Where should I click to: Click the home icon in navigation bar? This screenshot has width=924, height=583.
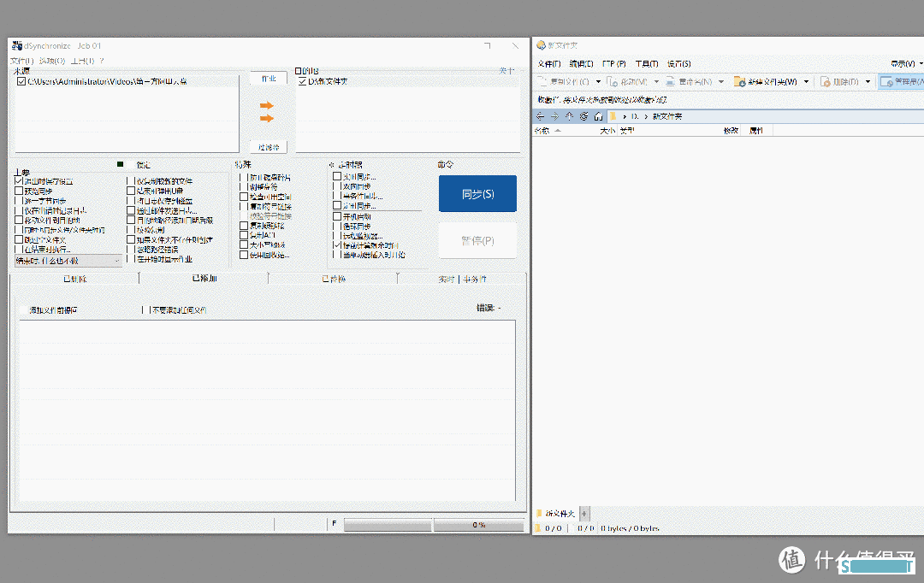click(x=598, y=115)
